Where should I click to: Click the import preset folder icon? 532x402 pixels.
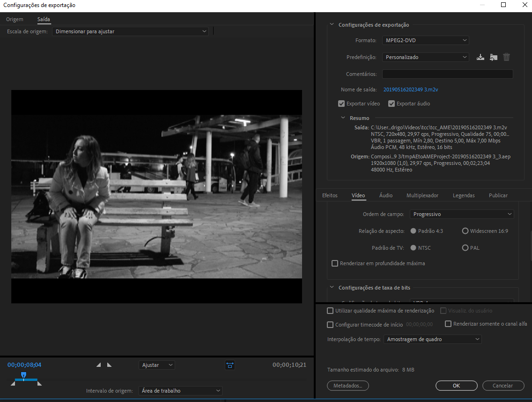coord(493,57)
